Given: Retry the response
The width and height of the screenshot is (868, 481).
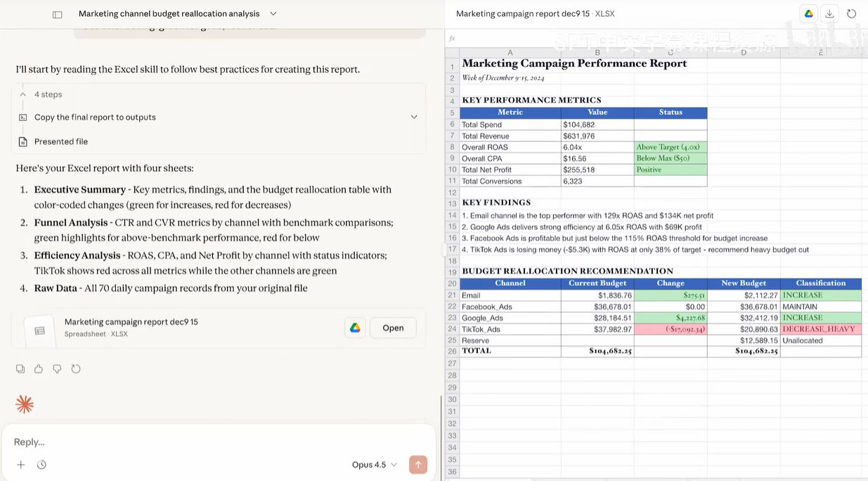Looking at the screenshot, I should point(76,368).
